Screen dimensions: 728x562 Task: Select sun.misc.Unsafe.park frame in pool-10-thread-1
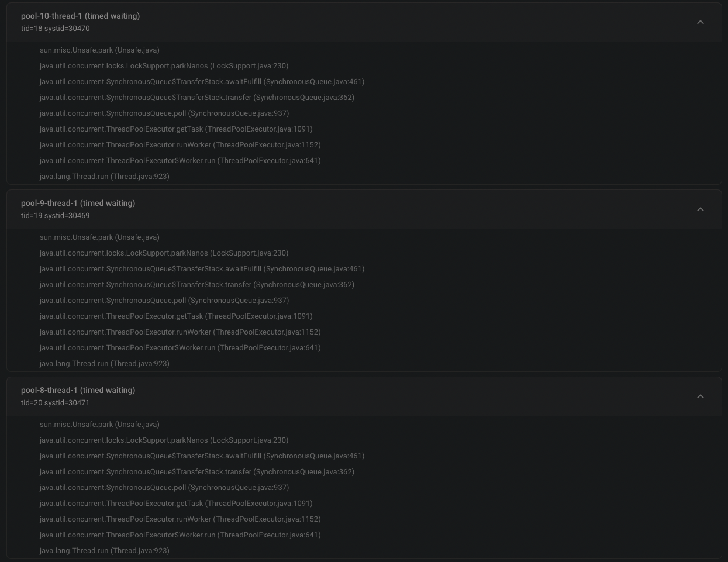(x=99, y=50)
